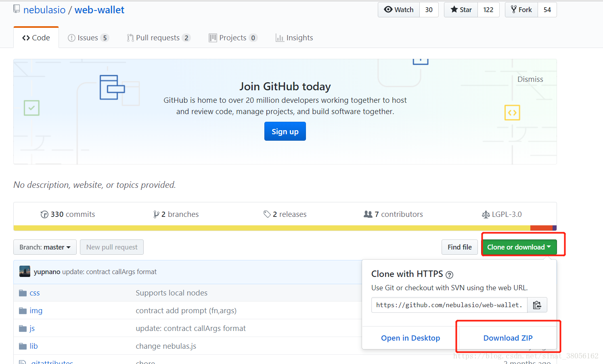603x364 pixels.
Task: Click the Sign up button
Action: 285,131
